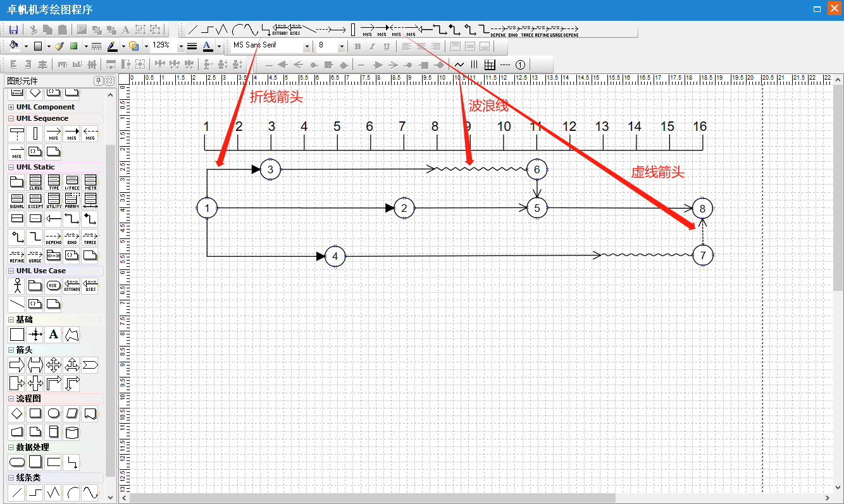The width and height of the screenshot is (844, 504).
Task: Toggle italic text formatting
Action: point(372,46)
